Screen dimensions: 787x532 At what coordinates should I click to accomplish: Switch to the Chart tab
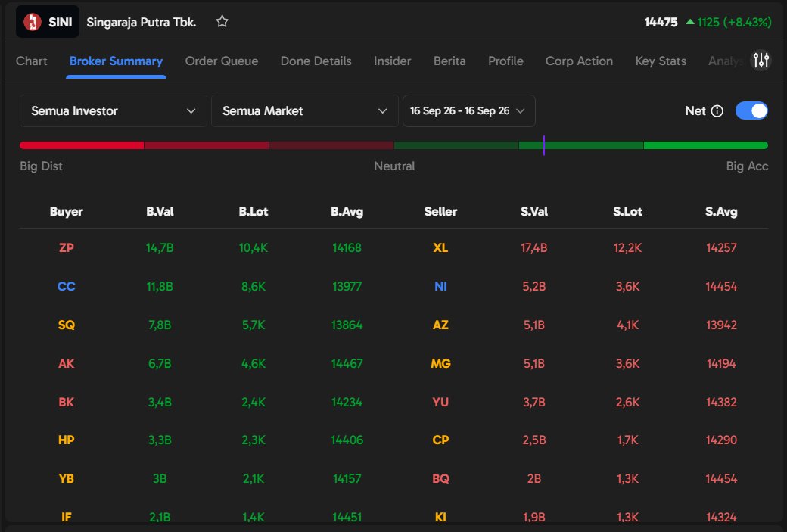tap(32, 61)
